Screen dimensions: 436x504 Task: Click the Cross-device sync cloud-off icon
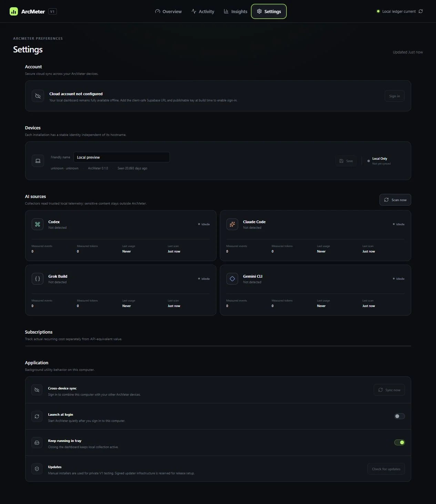pyautogui.click(x=37, y=390)
